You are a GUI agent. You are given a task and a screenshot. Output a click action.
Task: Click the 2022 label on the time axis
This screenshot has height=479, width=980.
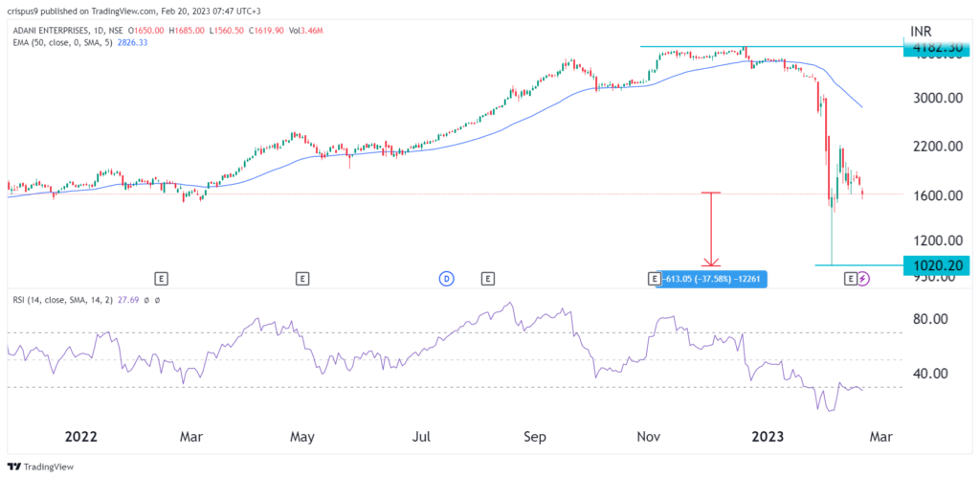[x=80, y=436]
